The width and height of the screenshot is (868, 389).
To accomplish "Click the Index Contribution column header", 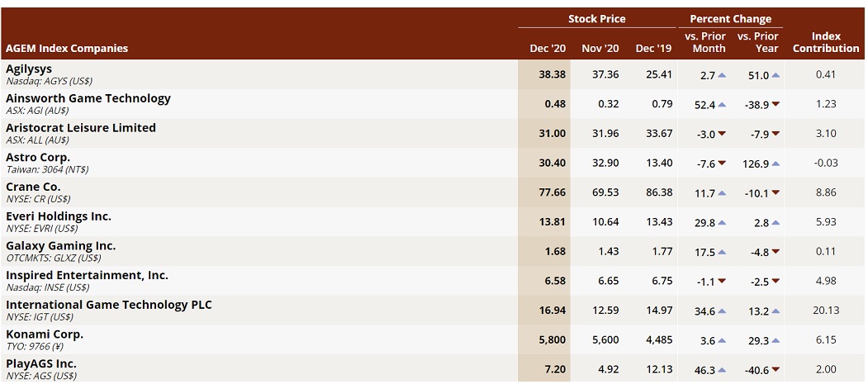I will 826,42.
